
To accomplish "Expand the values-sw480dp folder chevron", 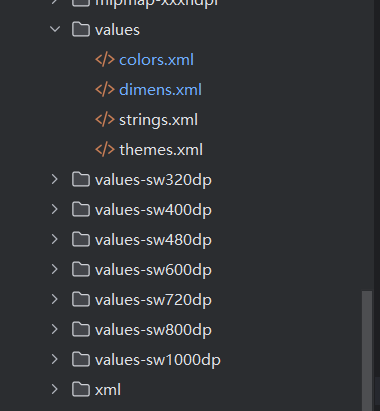I will click(55, 239).
